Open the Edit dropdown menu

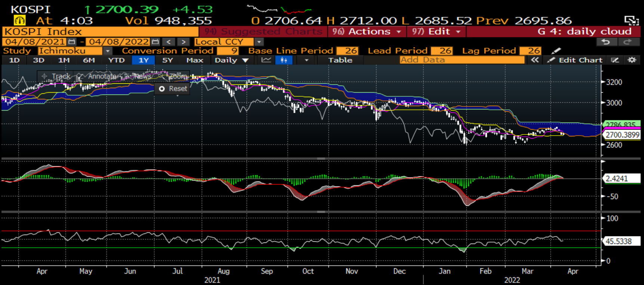(x=436, y=32)
